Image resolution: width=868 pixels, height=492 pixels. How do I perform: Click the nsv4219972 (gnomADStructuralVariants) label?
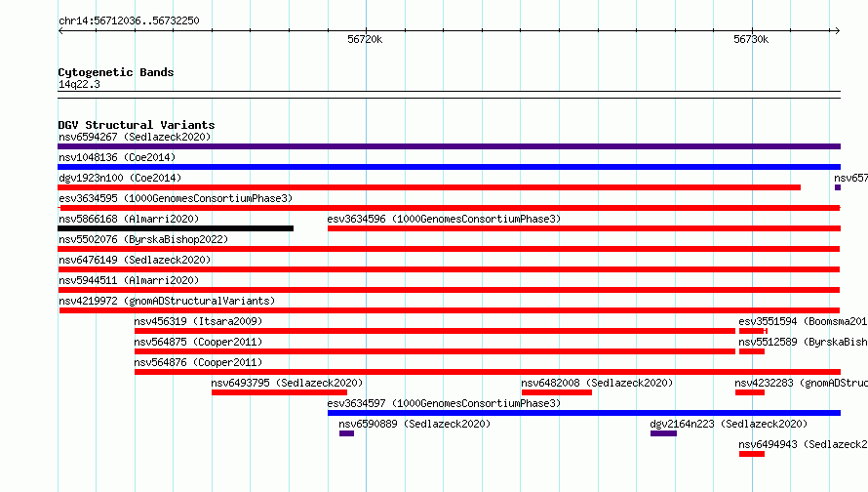(167, 301)
